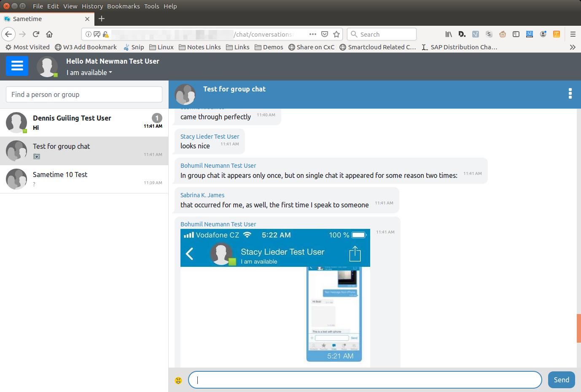Open the View menu
581x392 pixels.
point(70,6)
